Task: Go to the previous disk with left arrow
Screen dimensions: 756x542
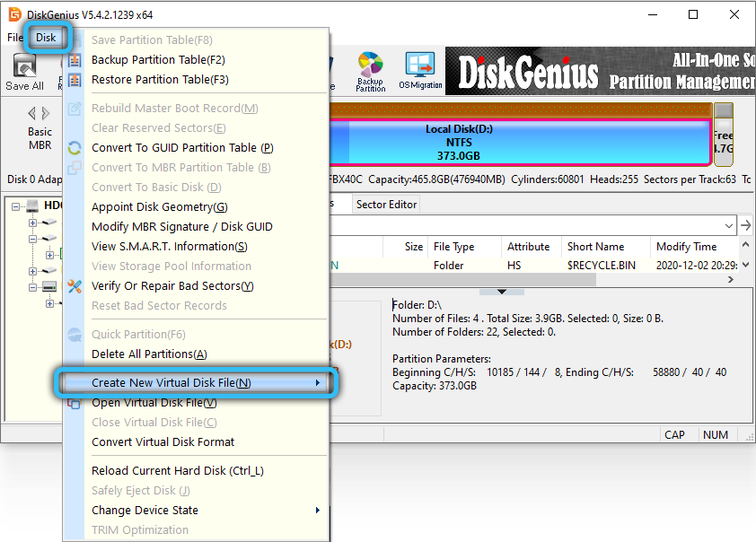Action: pyautogui.click(x=33, y=113)
